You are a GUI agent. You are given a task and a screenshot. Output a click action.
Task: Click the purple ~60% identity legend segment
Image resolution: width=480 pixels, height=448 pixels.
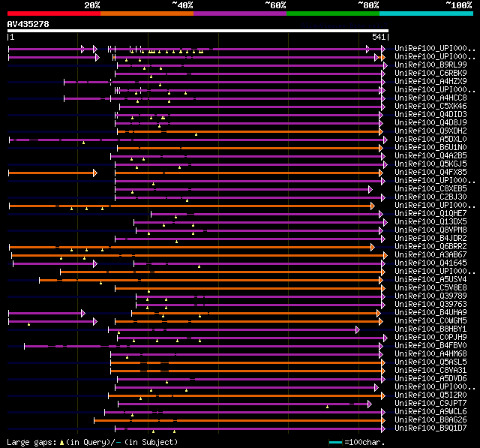point(240,14)
